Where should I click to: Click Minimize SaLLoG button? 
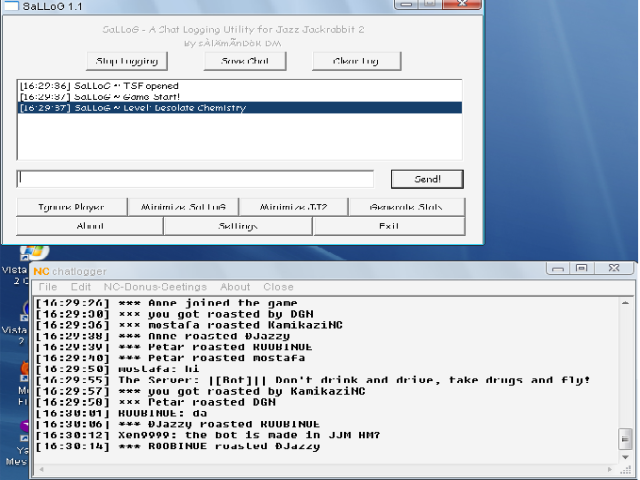pos(183,207)
